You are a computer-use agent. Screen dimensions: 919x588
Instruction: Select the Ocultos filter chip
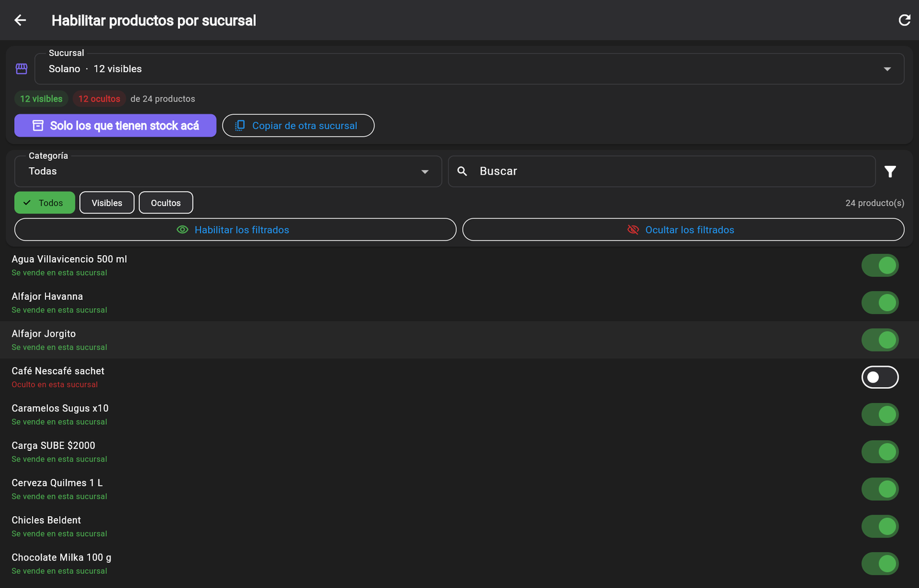pos(166,203)
